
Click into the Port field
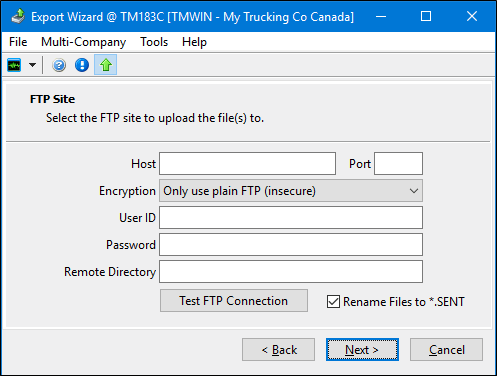(x=398, y=164)
